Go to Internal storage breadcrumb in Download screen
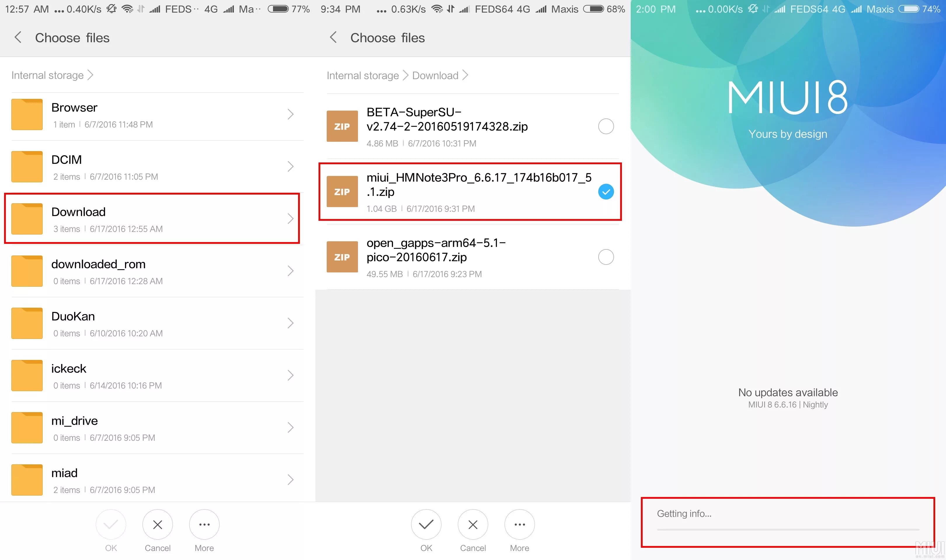The width and height of the screenshot is (946, 560). pos(363,76)
